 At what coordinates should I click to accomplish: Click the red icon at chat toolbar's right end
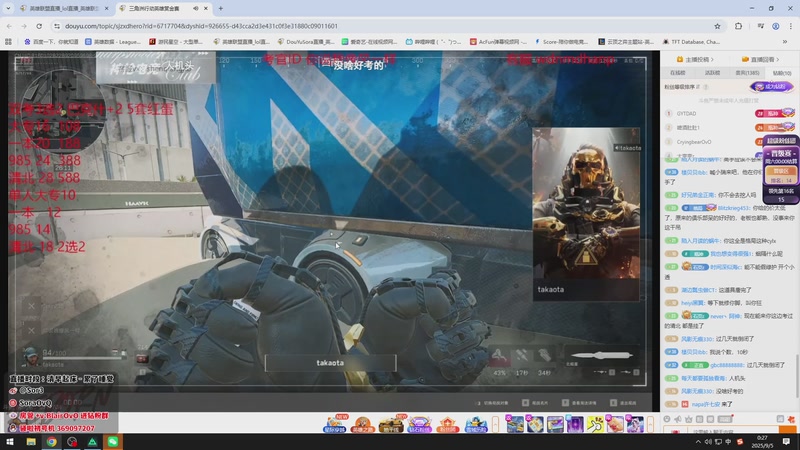[x=791, y=419]
